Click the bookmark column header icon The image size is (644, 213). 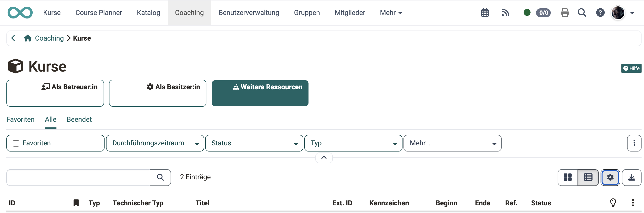pos(76,203)
